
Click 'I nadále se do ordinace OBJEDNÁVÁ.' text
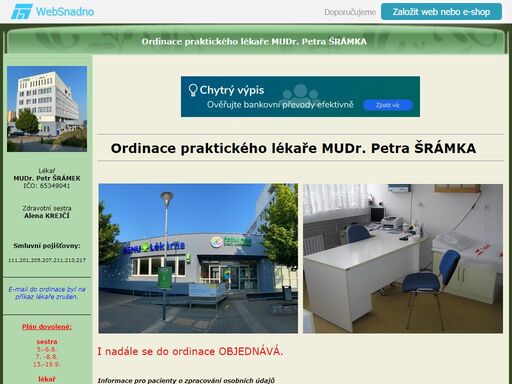[x=190, y=351]
